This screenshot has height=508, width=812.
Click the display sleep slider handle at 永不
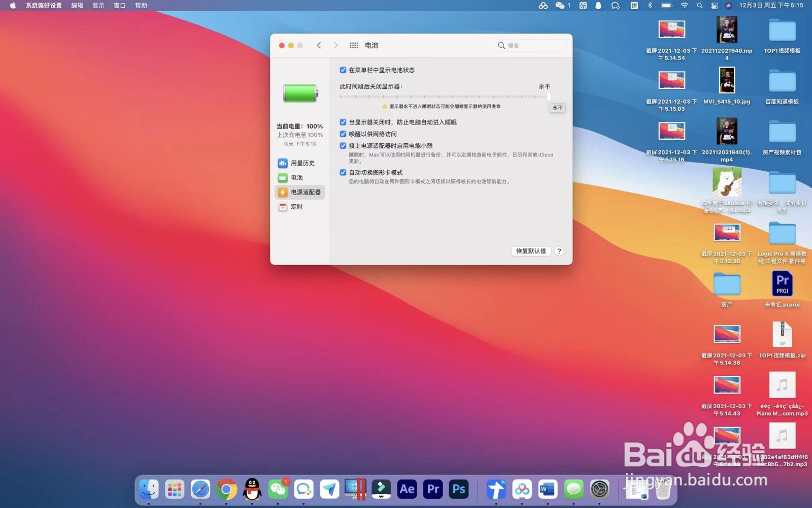549,96
